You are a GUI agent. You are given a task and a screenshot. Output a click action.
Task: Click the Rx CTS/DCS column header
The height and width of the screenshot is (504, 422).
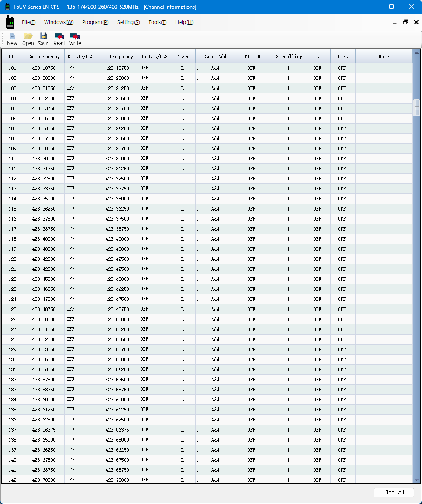pyautogui.click(x=81, y=57)
